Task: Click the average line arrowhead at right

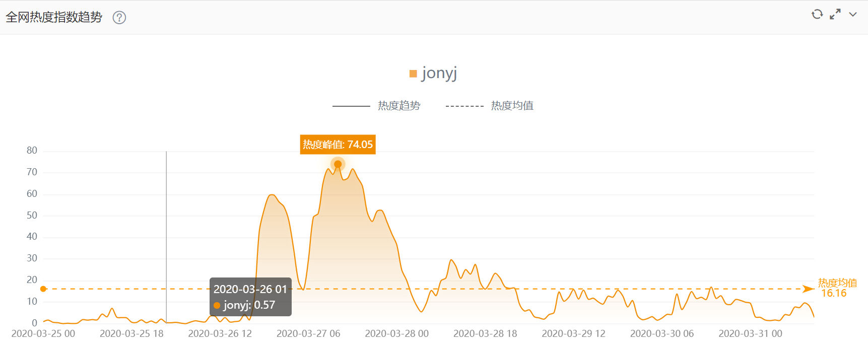Action: point(808,289)
